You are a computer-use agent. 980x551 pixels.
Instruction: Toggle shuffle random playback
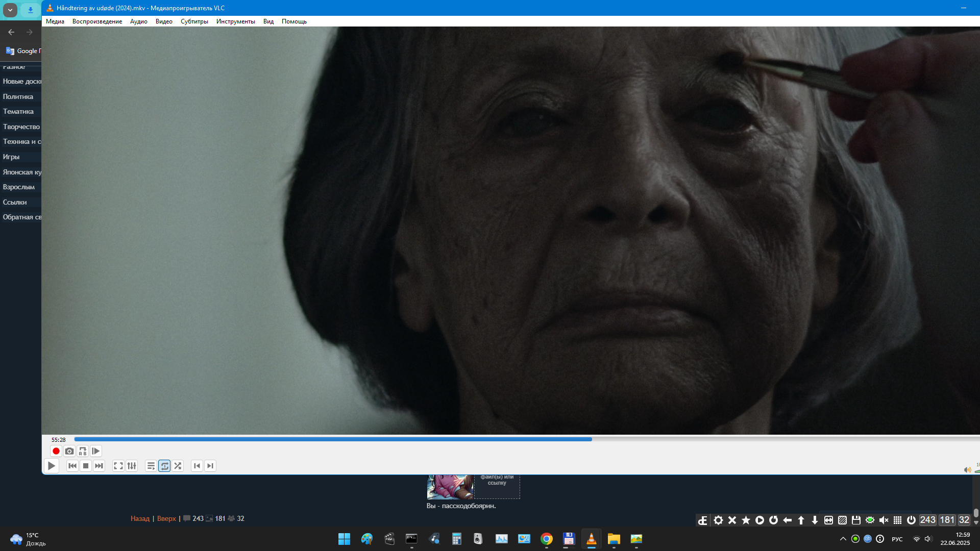point(178,466)
